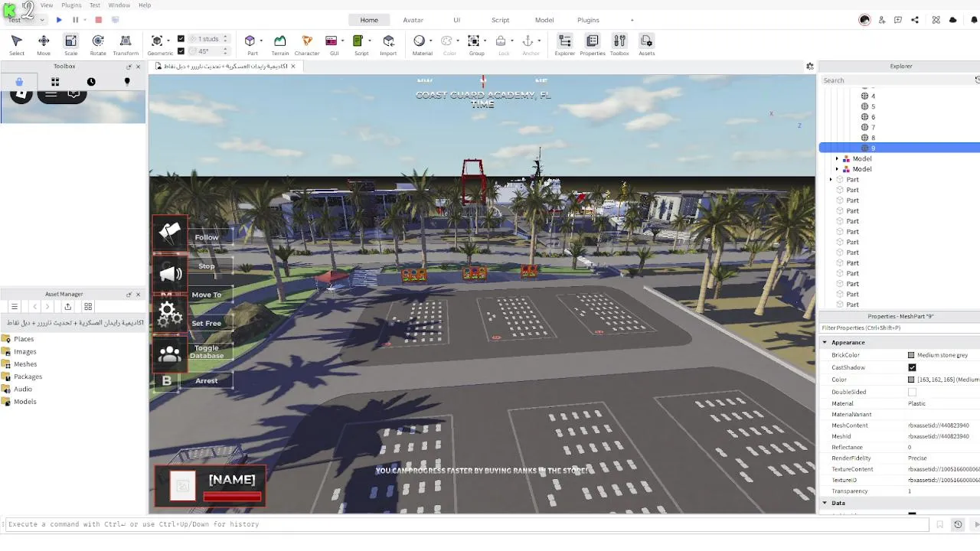Viewport: 980px width, 551px height.
Task: Toggle the studs move snapping checkbox
Action: click(181, 38)
